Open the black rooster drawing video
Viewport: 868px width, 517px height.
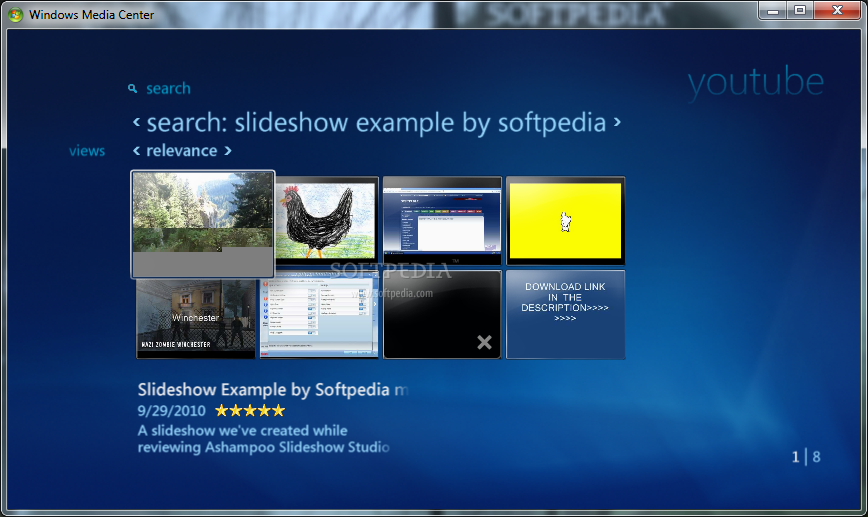tap(327, 220)
